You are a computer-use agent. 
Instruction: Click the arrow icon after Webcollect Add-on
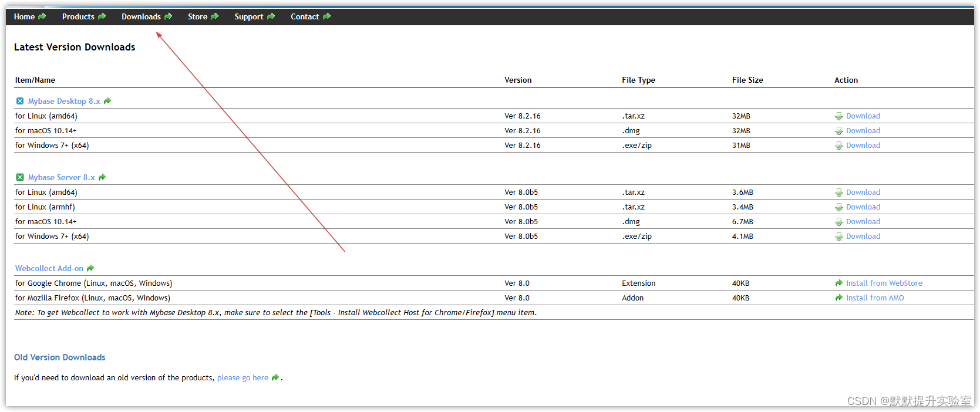click(90, 268)
